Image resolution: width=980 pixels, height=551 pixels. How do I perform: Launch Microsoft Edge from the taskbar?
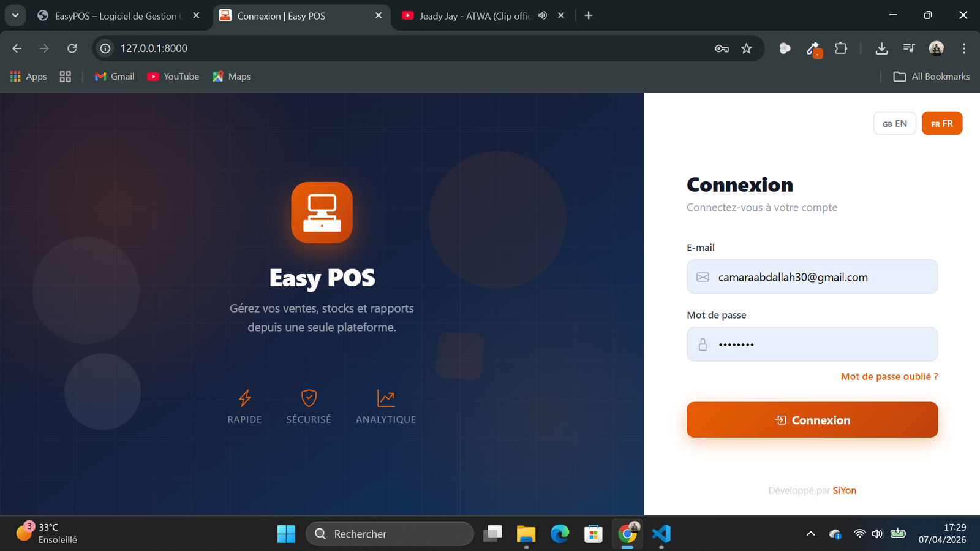[560, 534]
